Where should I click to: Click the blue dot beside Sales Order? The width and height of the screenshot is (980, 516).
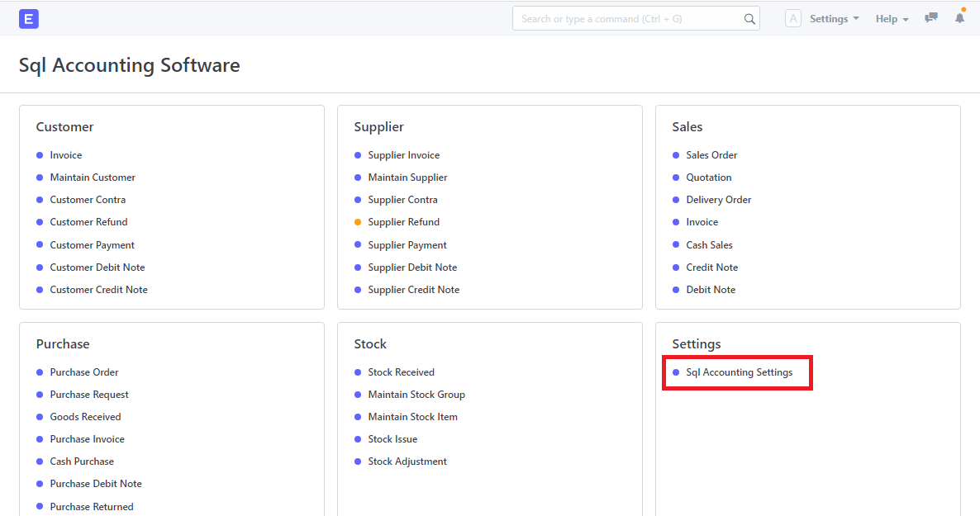pos(676,155)
